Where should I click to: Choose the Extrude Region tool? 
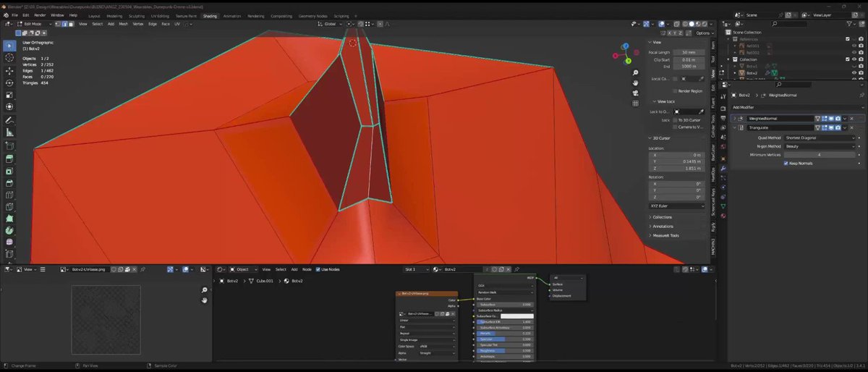pos(9,158)
